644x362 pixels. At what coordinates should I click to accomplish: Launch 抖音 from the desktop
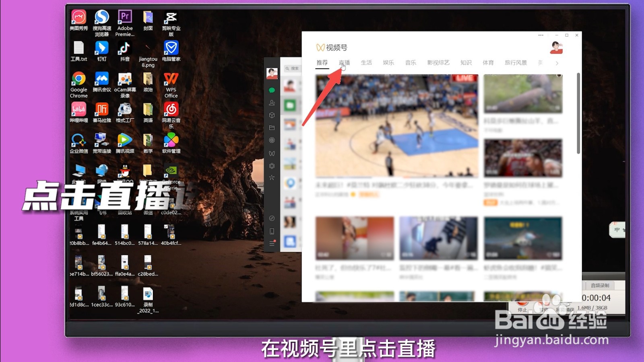(125, 51)
